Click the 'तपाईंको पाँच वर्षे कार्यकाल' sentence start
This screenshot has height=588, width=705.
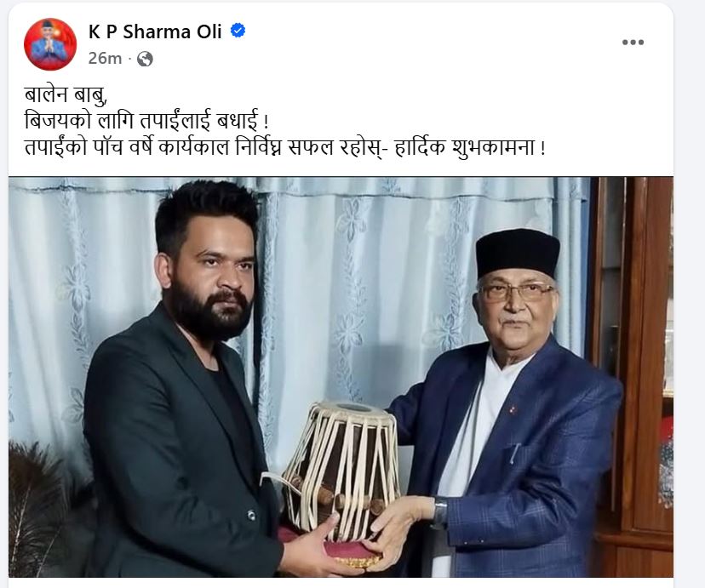click(127, 148)
